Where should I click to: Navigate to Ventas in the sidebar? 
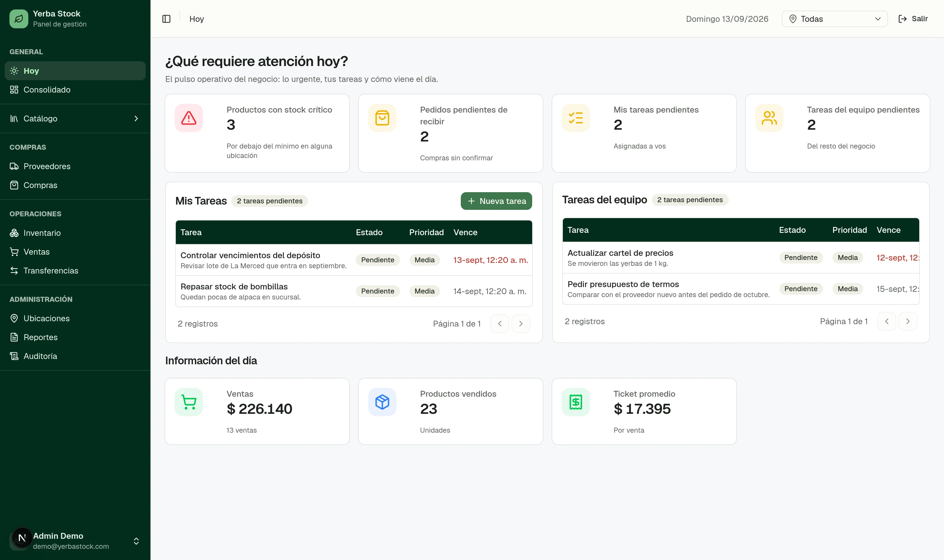coord(75,252)
